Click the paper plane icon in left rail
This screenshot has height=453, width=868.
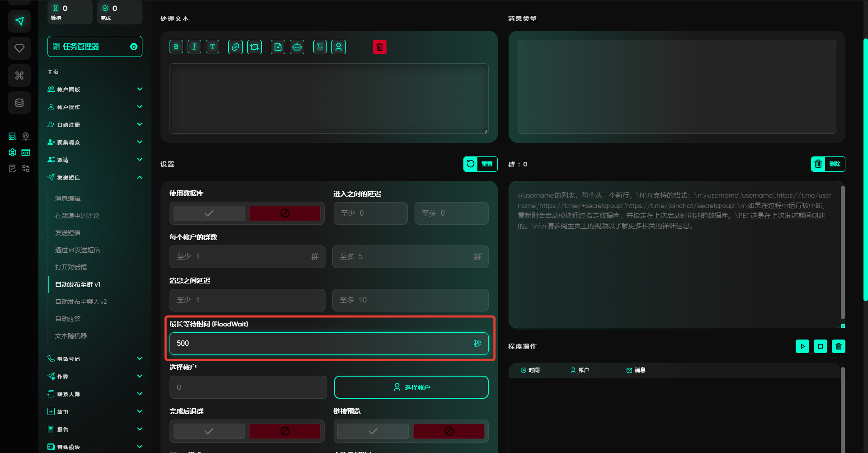(19, 21)
